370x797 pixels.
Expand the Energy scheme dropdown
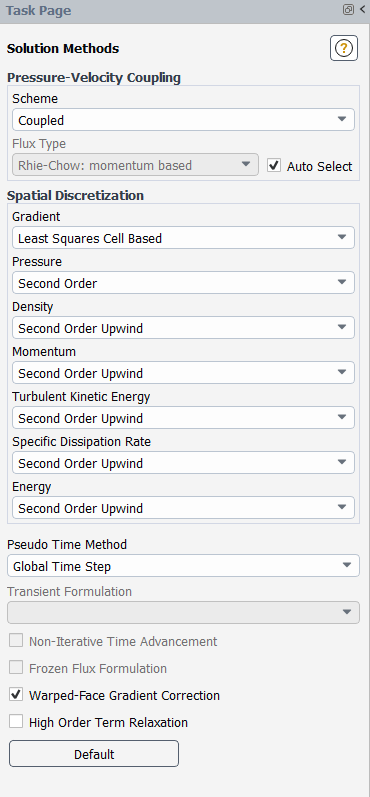point(183,508)
